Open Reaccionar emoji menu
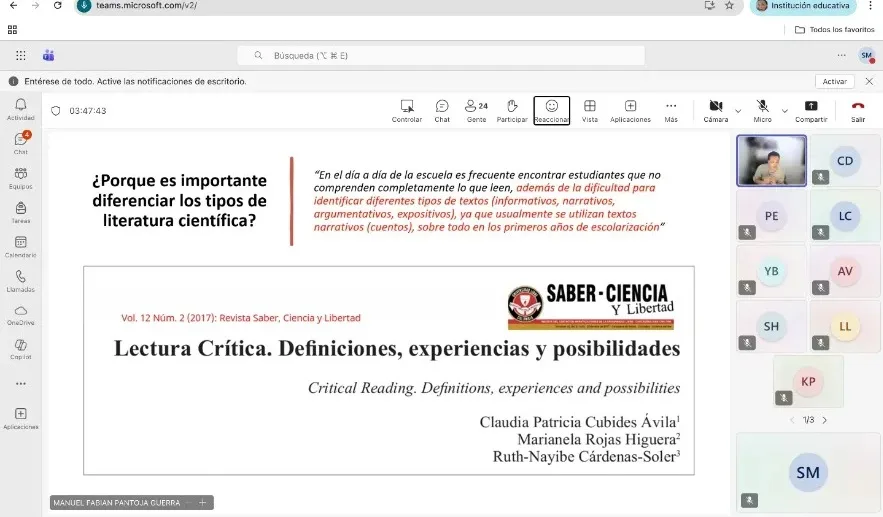Image resolution: width=883 pixels, height=517 pixels. click(552, 111)
